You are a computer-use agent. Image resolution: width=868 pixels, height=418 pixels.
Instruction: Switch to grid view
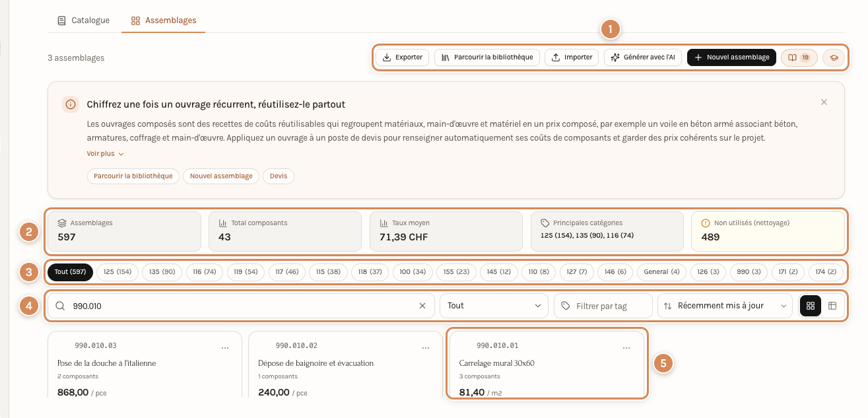pyautogui.click(x=811, y=306)
